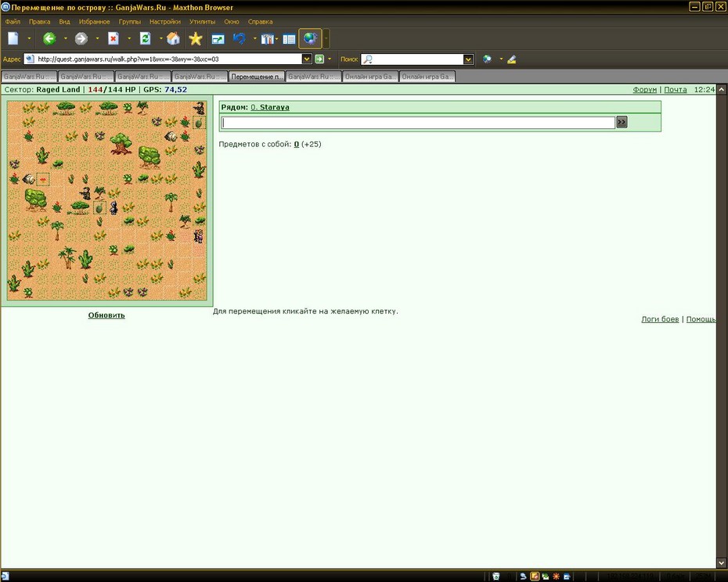Click into the Поиск search field

pyautogui.click(x=418, y=59)
